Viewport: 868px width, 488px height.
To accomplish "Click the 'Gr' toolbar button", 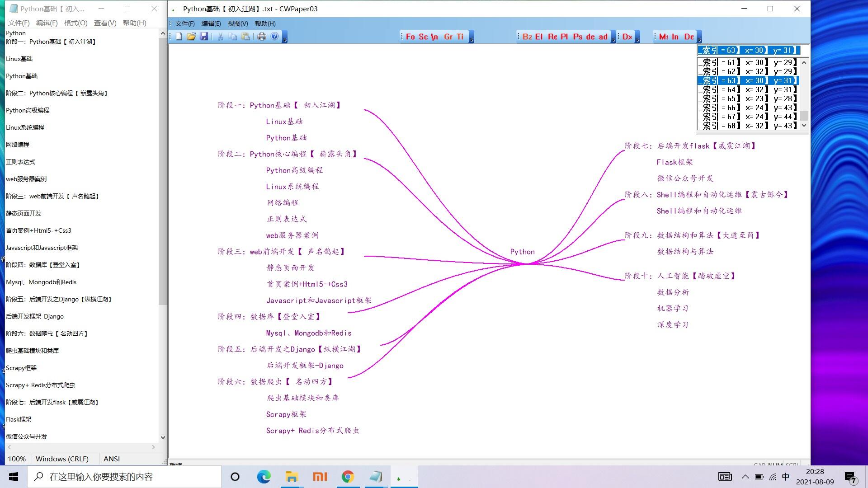I will point(448,37).
